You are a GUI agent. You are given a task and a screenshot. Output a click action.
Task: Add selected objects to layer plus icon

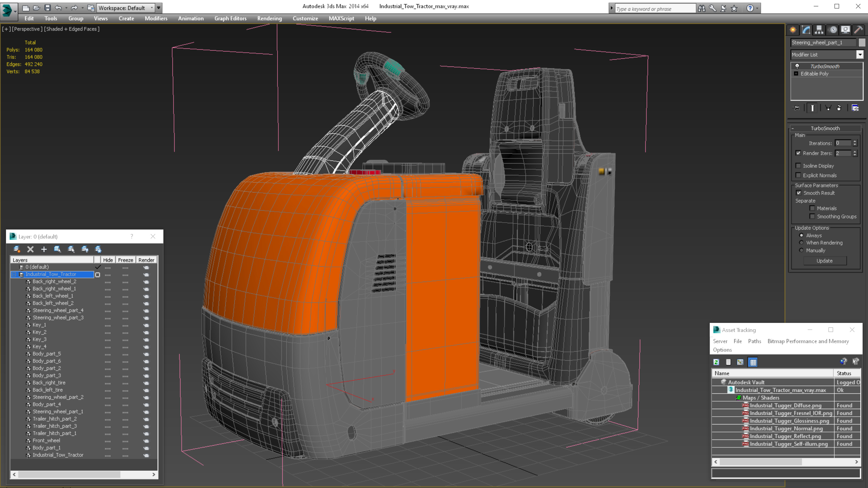(44, 249)
